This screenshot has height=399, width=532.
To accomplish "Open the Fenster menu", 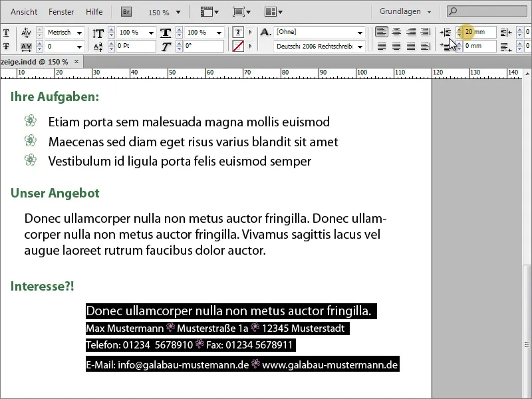I will (x=61, y=12).
